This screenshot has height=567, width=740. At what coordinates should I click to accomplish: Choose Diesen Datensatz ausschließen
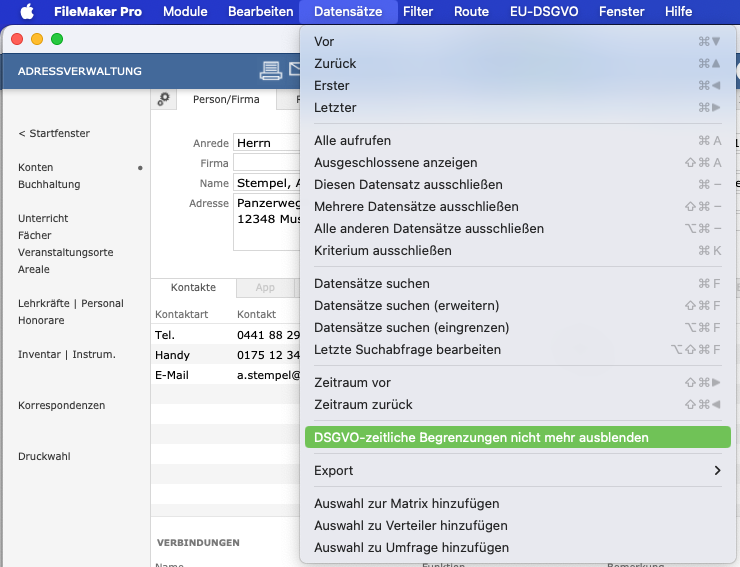tap(518, 185)
